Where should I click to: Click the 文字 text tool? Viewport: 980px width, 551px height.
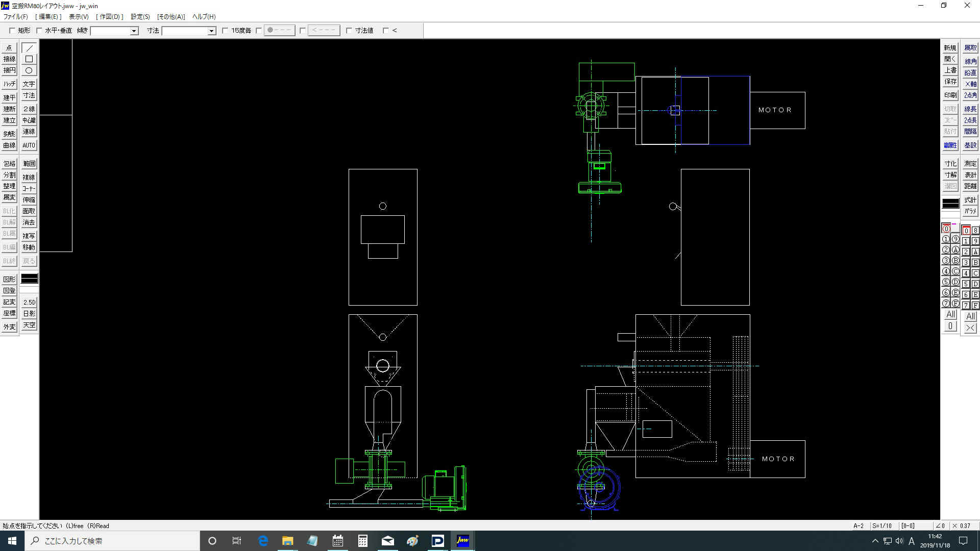[x=29, y=84]
